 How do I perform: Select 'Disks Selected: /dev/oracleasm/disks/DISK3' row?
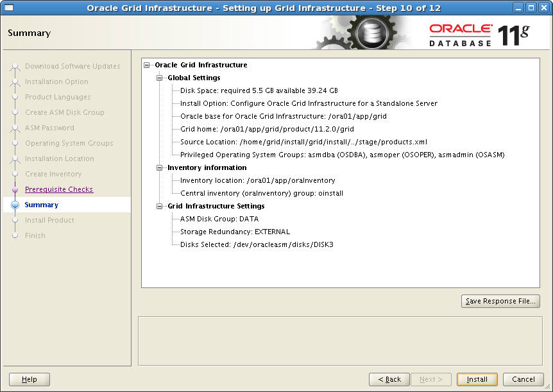coord(257,244)
